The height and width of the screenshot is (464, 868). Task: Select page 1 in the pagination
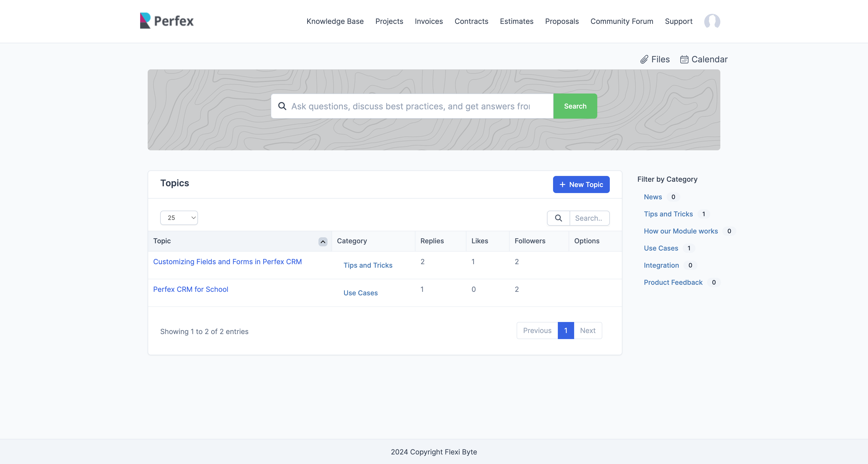(x=565, y=331)
